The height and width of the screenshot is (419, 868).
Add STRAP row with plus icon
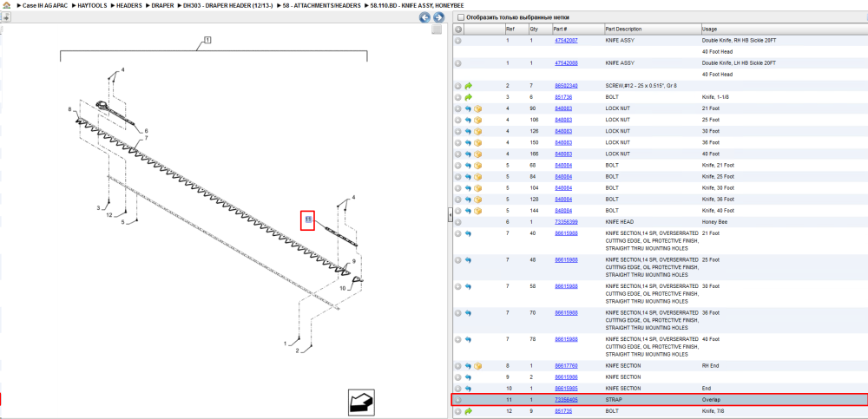point(458,400)
